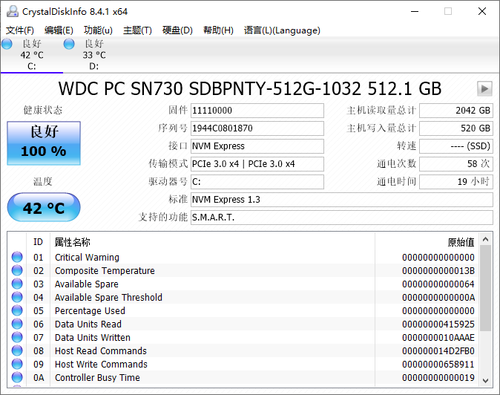Select the Composite Temperature attribute name
This screenshot has height=395, width=500.
point(105,271)
